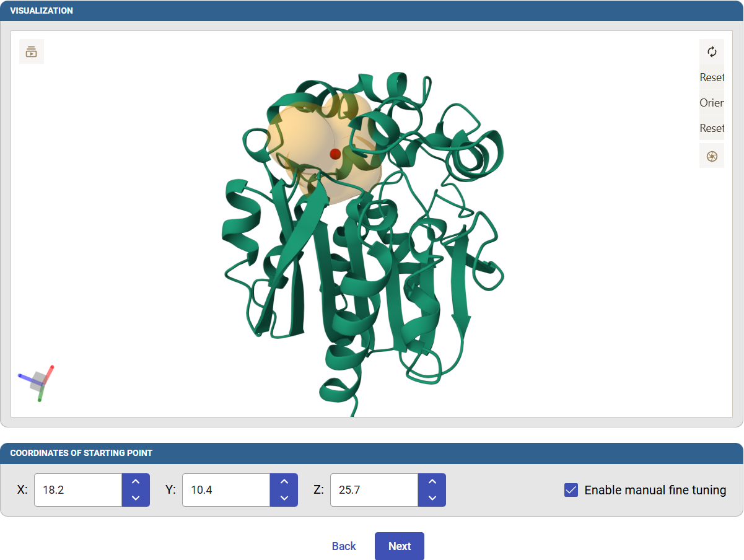This screenshot has width=744, height=560.
Task: Click the Orient view control
Action: (x=712, y=103)
